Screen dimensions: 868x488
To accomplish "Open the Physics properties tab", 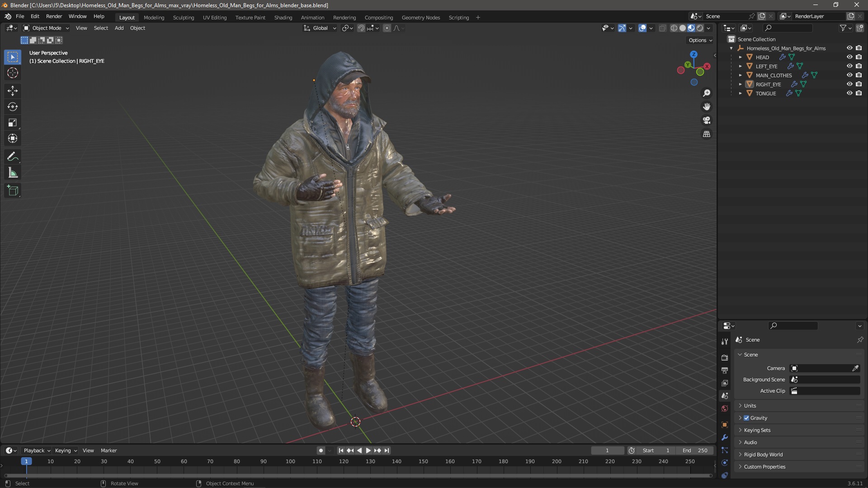I will pos(725,463).
